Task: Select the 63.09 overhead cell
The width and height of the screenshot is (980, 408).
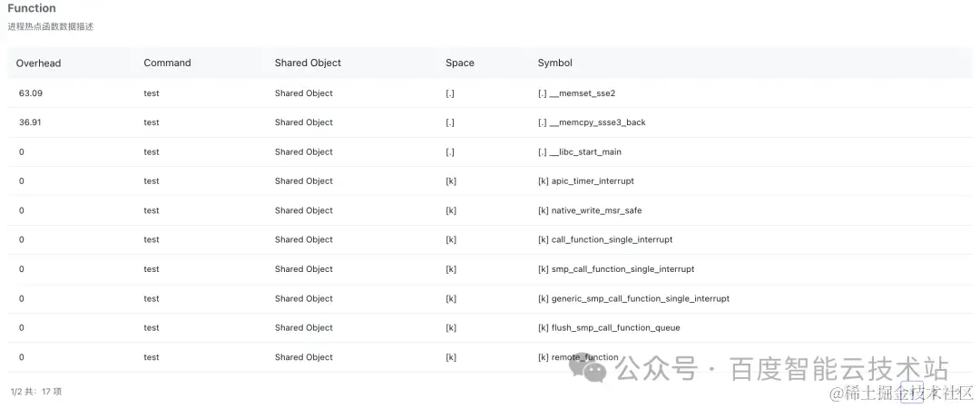Action: tap(31, 93)
